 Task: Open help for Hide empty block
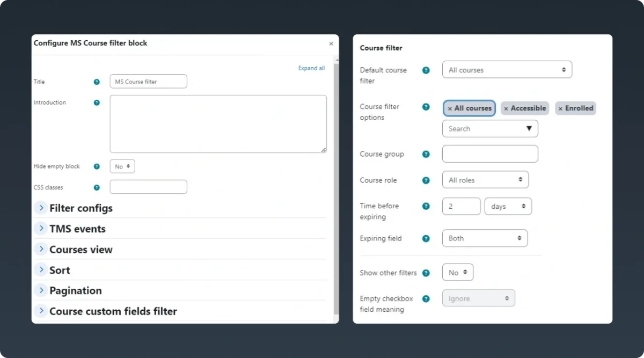(97, 166)
